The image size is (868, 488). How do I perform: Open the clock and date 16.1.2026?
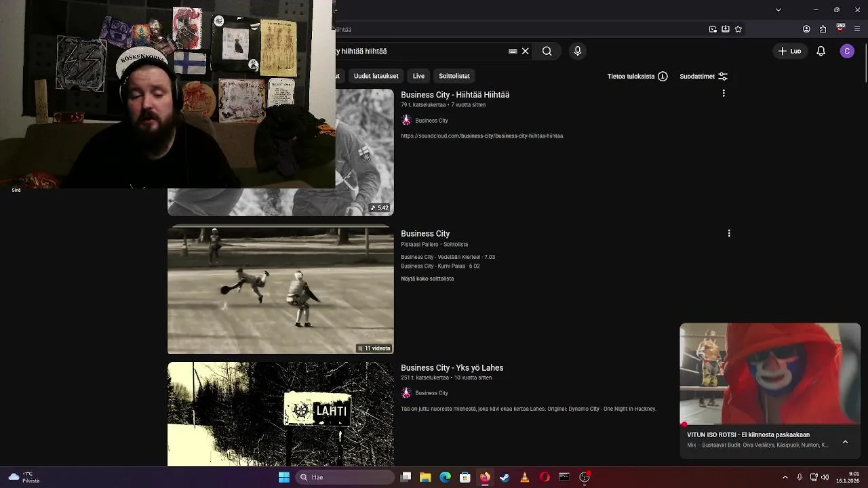(x=848, y=477)
